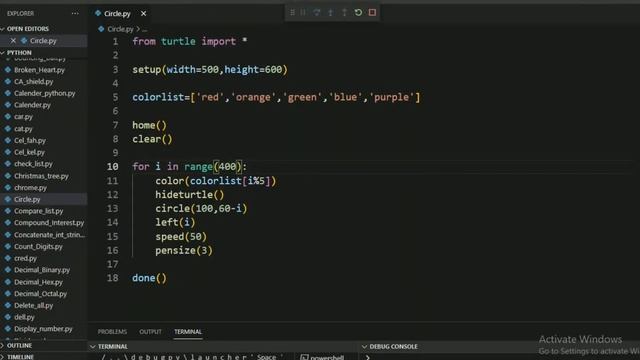
Task: Switch to the Output tab
Action: point(150,332)
